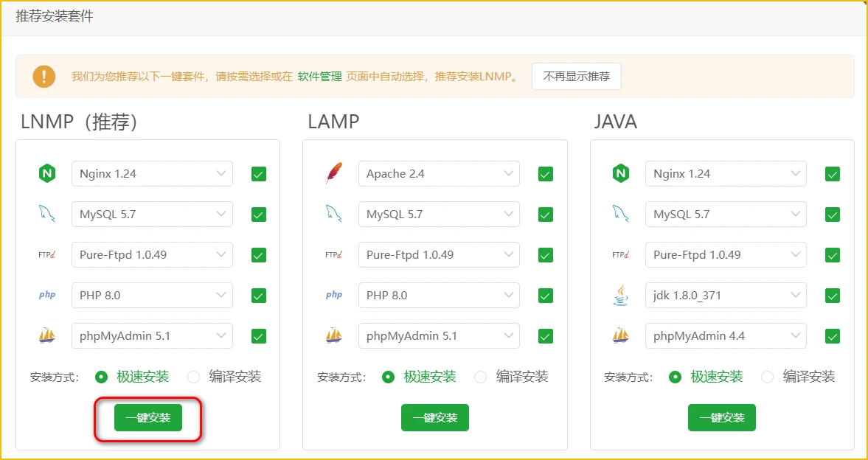Uncheck Apache 2.4 checkbox in LAMP column

[546, 174]
